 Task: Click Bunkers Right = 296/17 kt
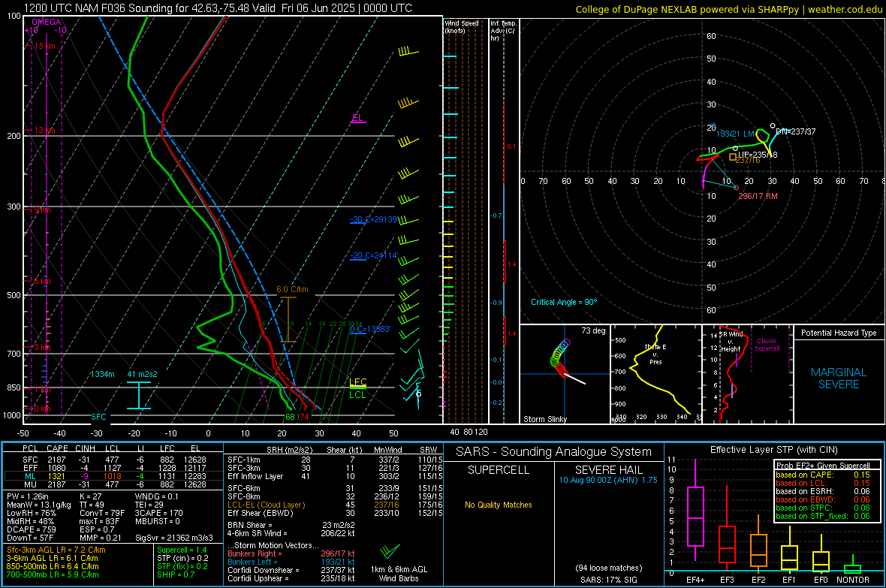[x=291, y=553]
